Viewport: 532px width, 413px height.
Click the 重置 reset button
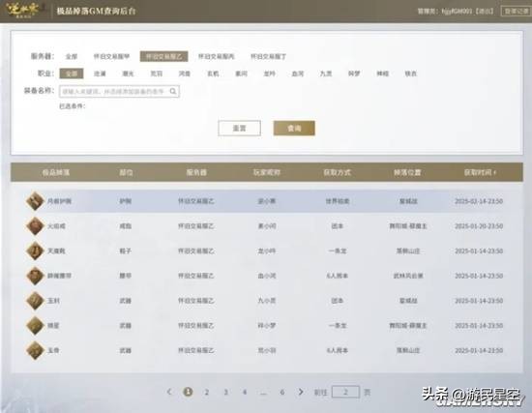(x=240, y=129)
